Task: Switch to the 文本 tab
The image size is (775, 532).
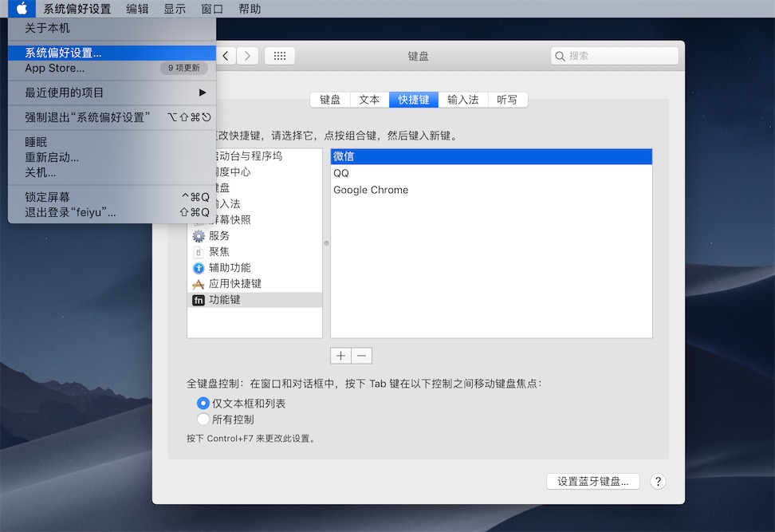Action: (x=370, y=100)
